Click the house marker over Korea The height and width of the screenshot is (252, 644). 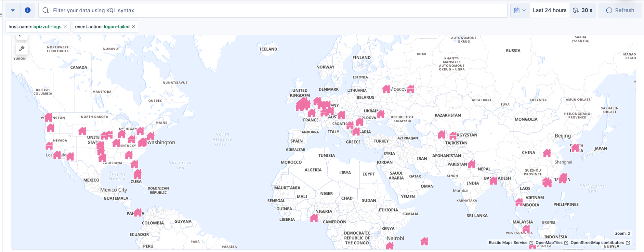coord(575,148)
